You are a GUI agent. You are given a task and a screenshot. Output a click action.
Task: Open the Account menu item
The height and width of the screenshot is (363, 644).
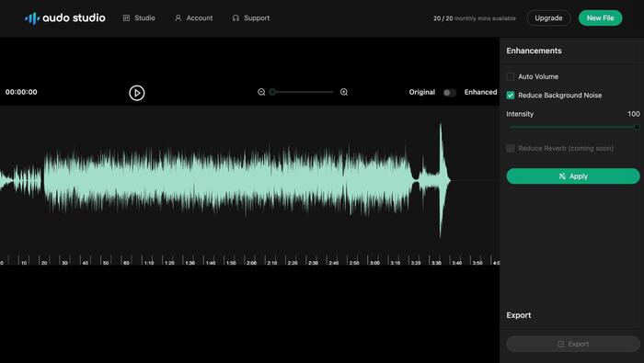193,18
